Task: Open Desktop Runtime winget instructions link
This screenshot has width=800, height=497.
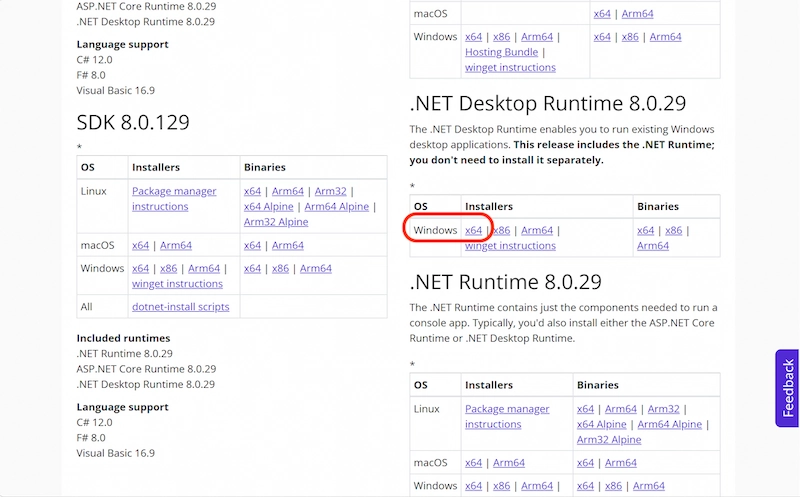Action: click(x=510, y=245)
